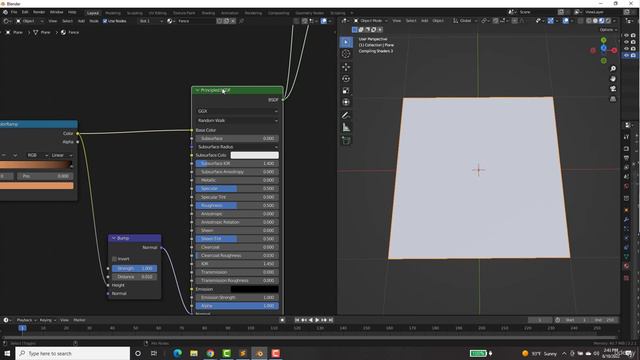Image resolution: width=640 pixels, height=360 pixels.
Task: Collapse the Principled BSDF node
Action: click(198, 90)
